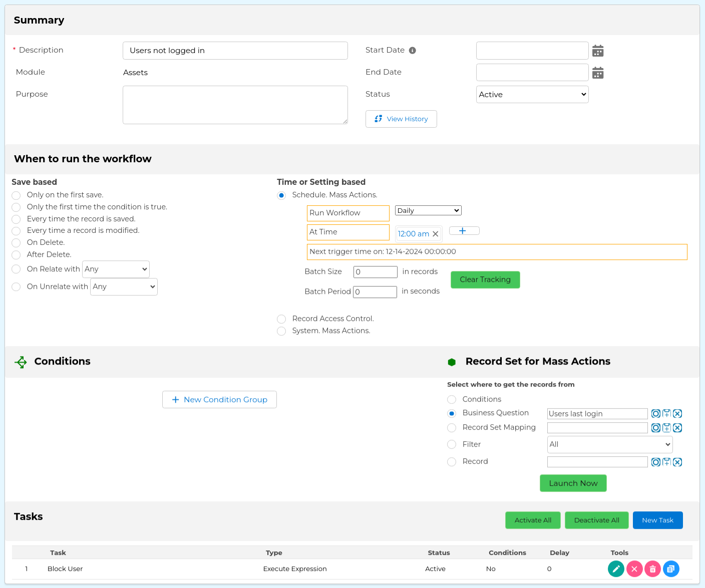Select 'Only on the first save' option

pyautogui.click(x=16, y=195)
